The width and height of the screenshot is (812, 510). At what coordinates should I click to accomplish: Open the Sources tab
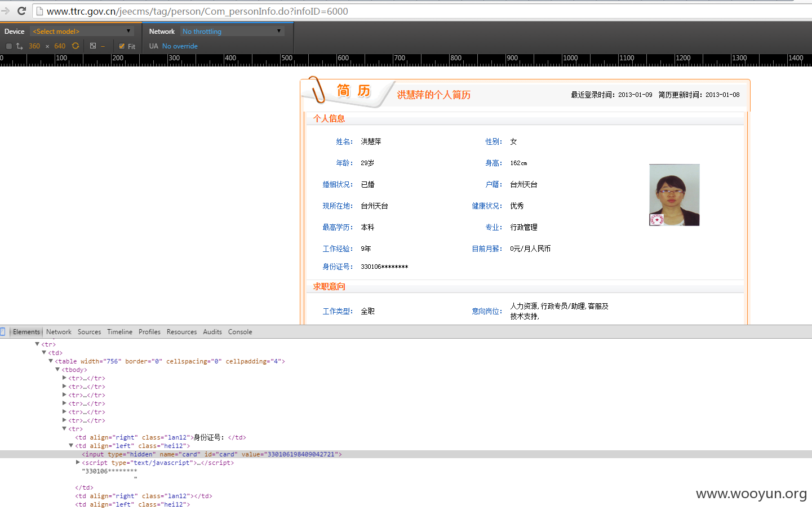89,332
